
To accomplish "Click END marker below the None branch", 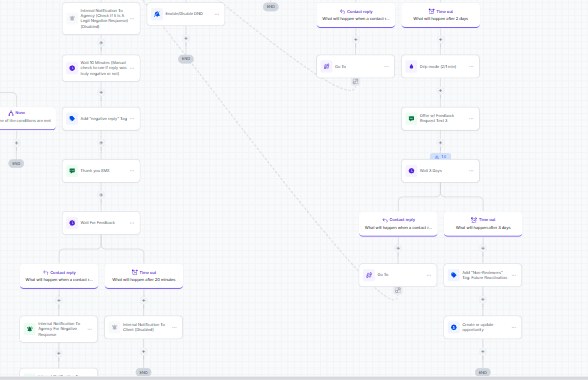I will (16, 163).
